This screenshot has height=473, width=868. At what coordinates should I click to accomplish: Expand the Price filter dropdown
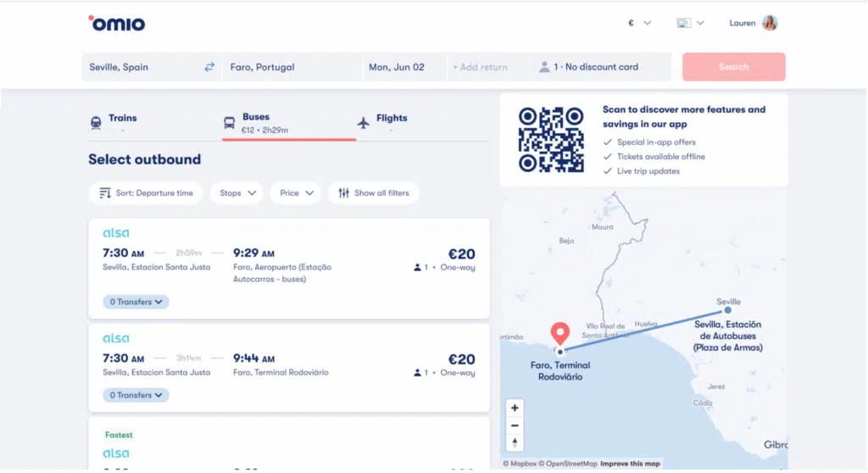coord(296,193)
